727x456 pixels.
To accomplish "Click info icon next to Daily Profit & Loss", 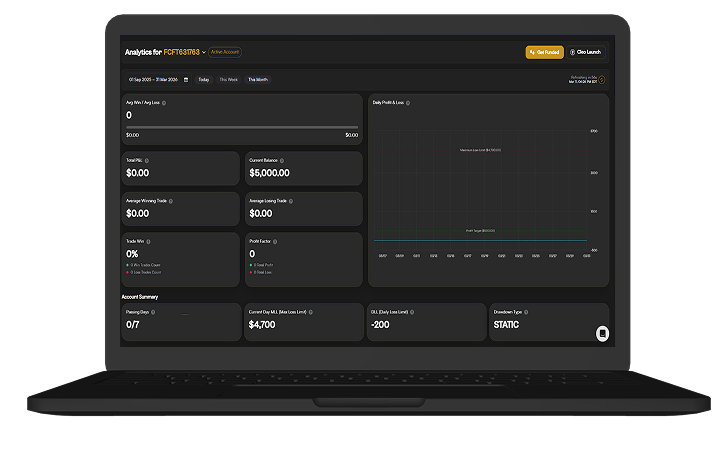I will point(408,103).
